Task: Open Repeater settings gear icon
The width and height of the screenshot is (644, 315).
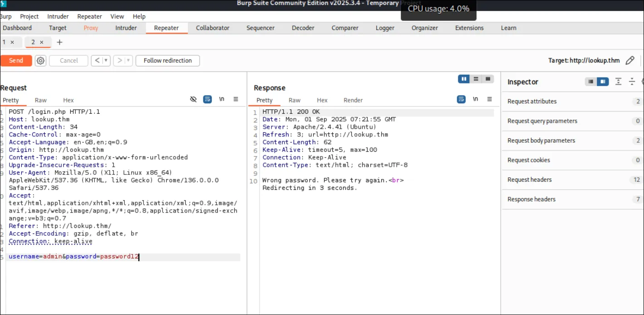Action: coord(40,60)
